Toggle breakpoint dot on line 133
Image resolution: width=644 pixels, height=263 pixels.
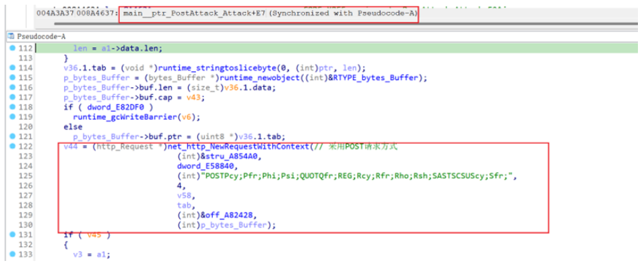(x=12, y=255)
